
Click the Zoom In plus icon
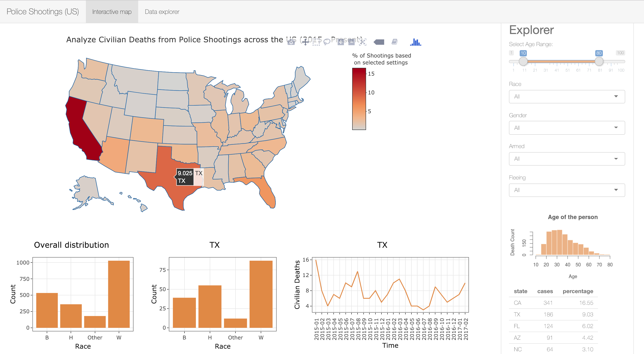click(x=341, y=42)
